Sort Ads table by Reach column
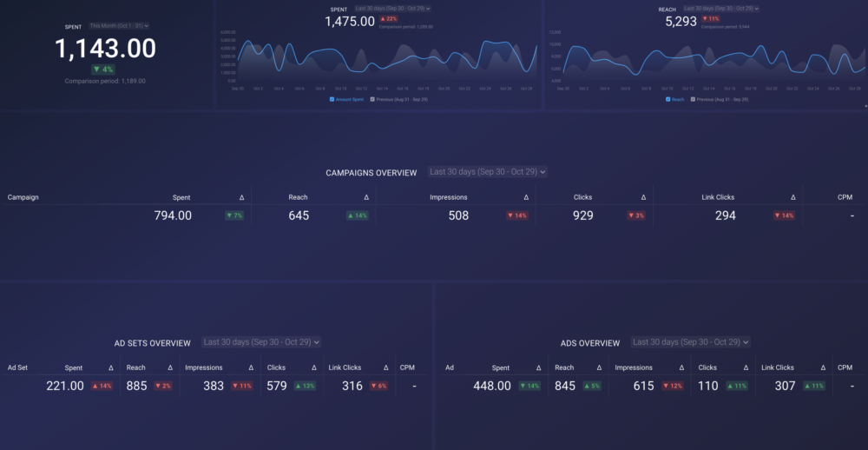Screen dimensions: 868x450 [x=565, y=367]
